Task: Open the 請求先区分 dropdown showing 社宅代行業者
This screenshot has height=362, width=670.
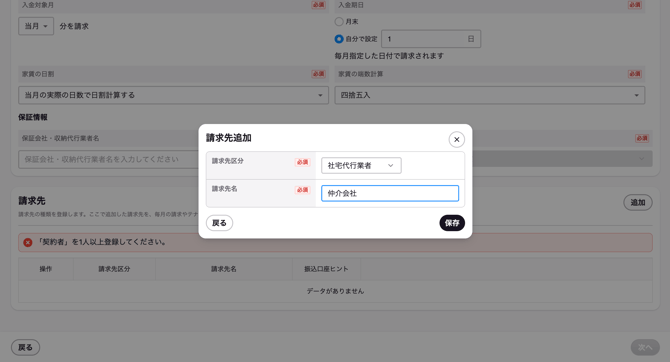Action: click(x=361, y=165)
